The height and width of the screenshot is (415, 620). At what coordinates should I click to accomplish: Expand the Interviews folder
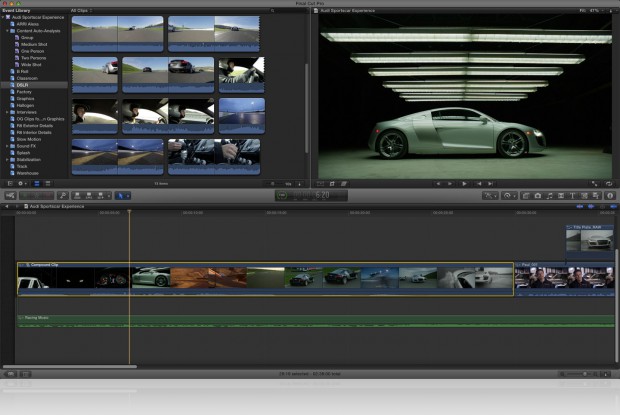7,112
